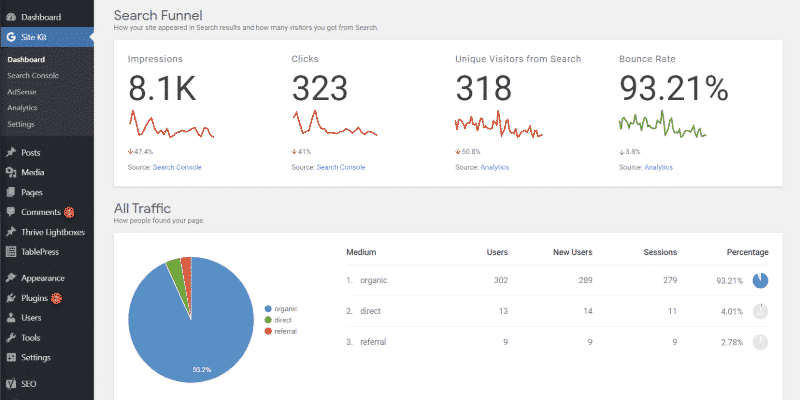Click the green Bounce Rate sparkline
Screen dimensions: 800x400
click(662, 124)
